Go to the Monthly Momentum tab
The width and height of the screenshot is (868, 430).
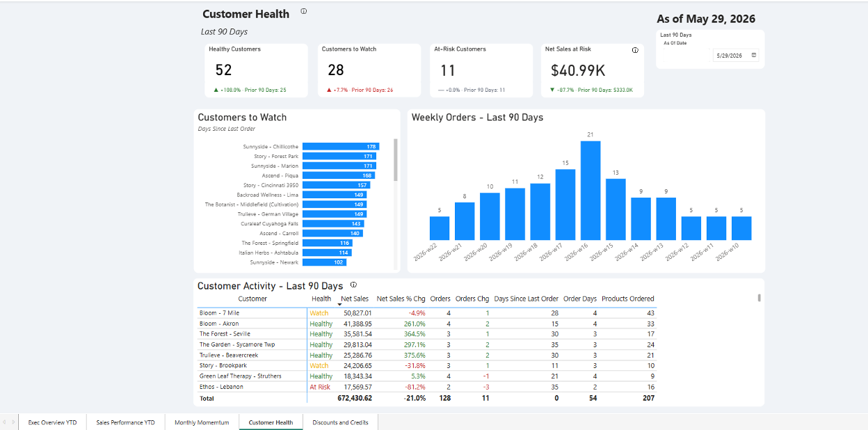(202, 422)
